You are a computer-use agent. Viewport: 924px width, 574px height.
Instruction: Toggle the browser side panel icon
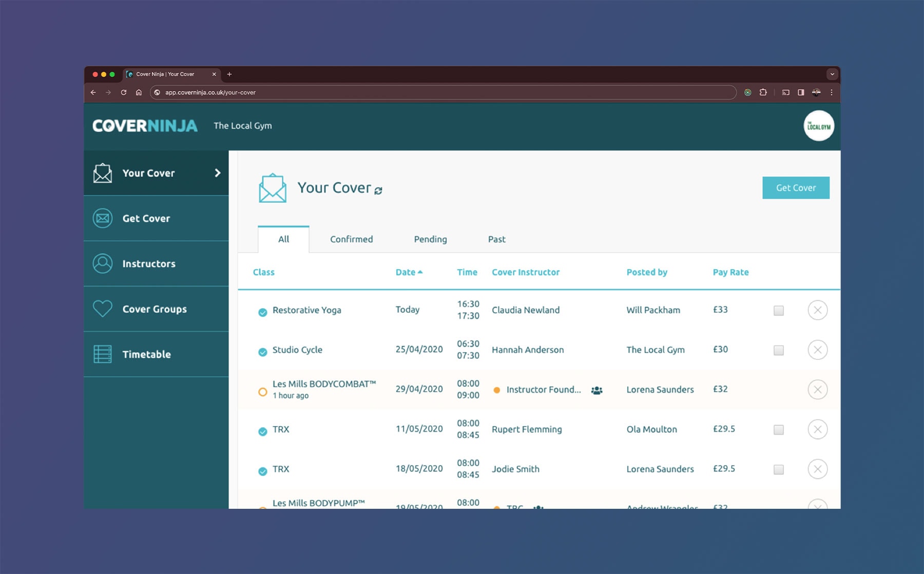(801, 92)
